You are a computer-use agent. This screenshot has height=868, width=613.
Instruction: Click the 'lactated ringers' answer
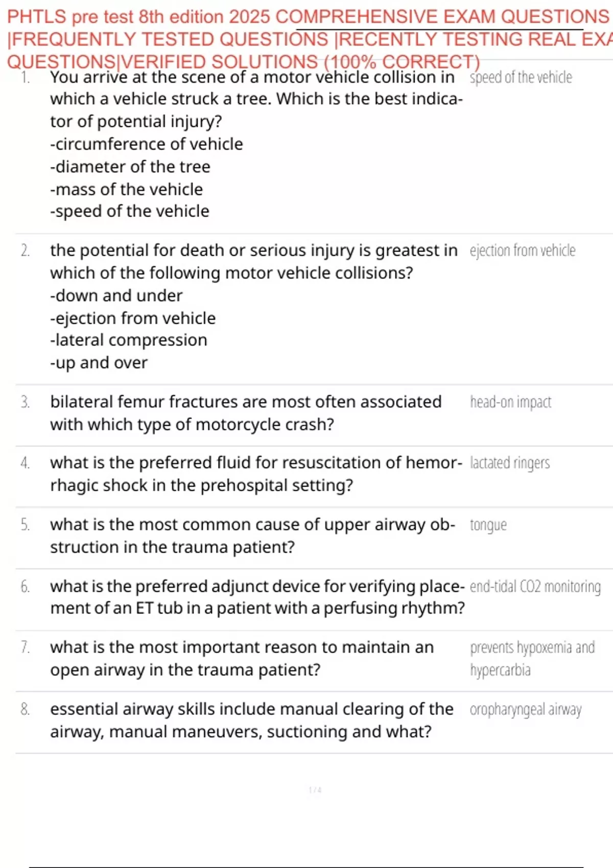point(509,463)
